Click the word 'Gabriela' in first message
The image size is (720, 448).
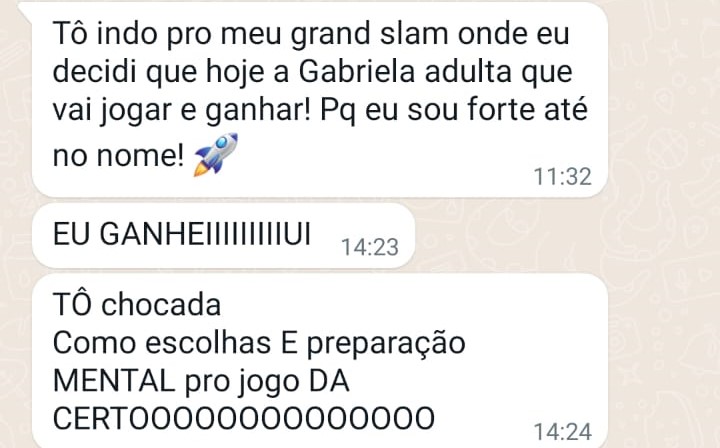click(x=357, y=72)
